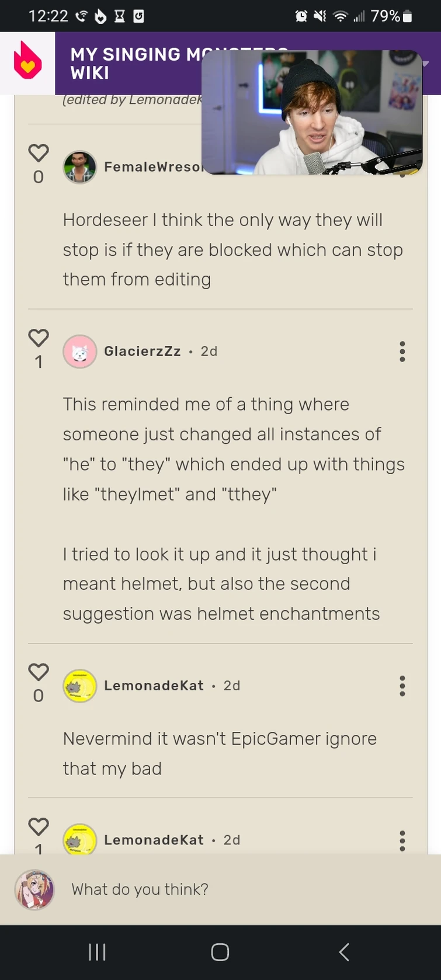441x980 pixels.
Task: Visit GlacierzZz's username link
Action: [142, 352]
